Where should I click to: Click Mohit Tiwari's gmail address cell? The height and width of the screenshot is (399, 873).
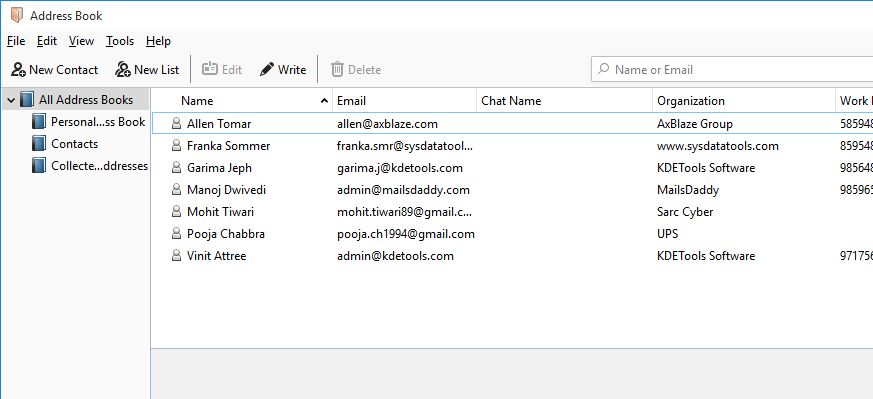(x=404, y=212)
